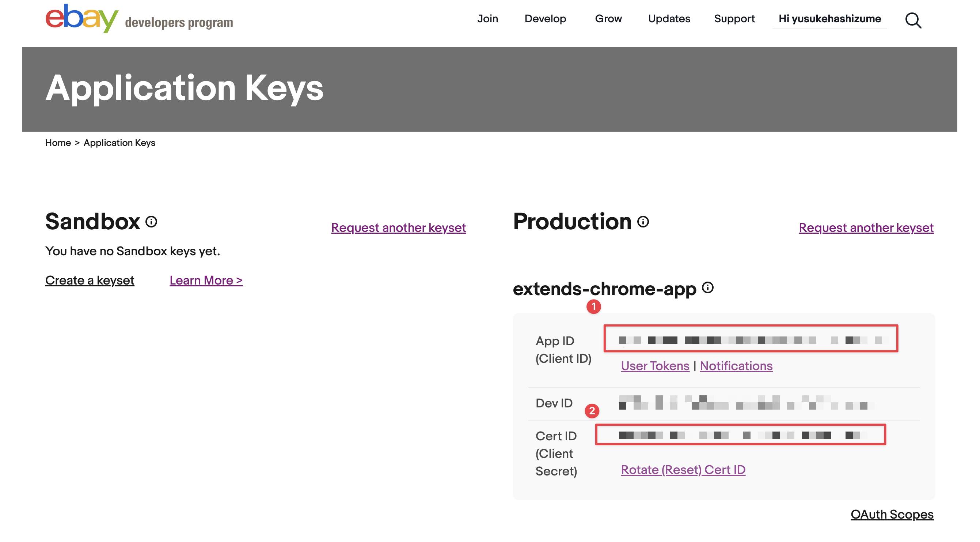Click You have no Sandbox keys yet text
The width and height of the screenshot is (980, 542).
pos(132,251)
